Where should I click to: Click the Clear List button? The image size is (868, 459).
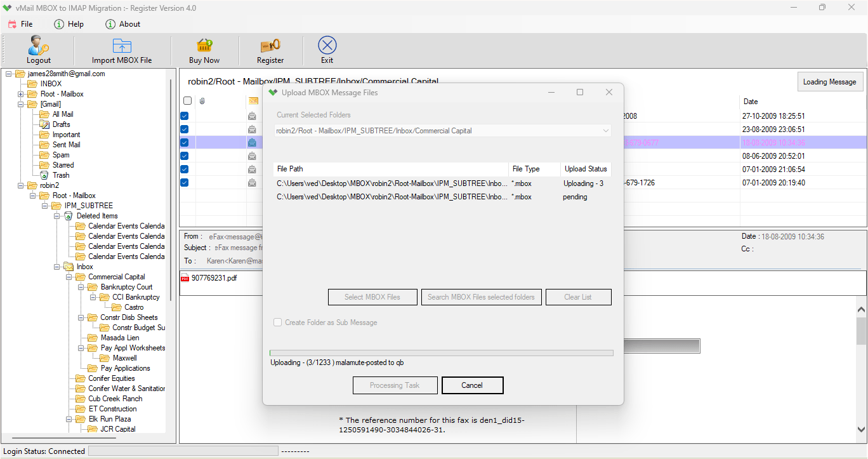tap(578, 297)
